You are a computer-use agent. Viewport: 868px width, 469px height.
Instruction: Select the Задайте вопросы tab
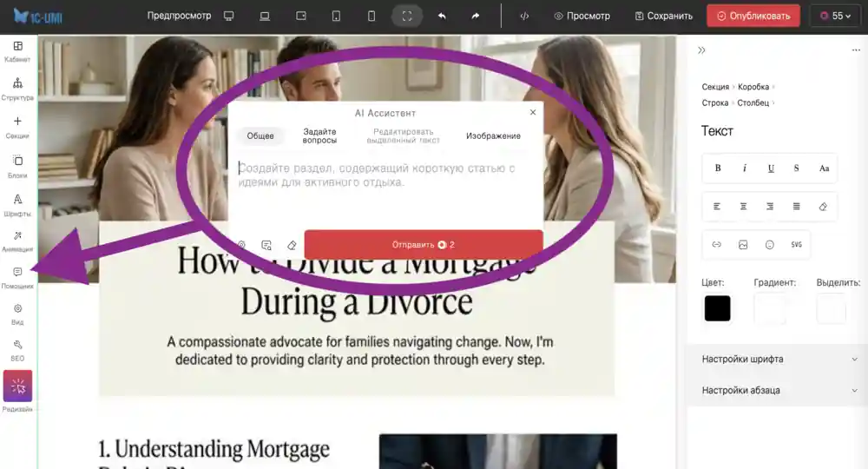(319, 136)
